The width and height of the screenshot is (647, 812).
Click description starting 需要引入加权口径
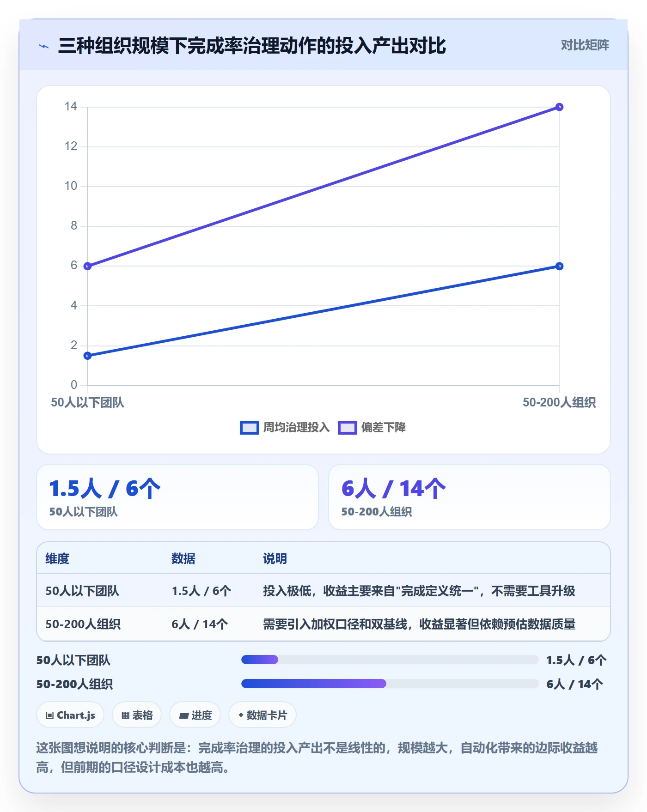[419, 624]
